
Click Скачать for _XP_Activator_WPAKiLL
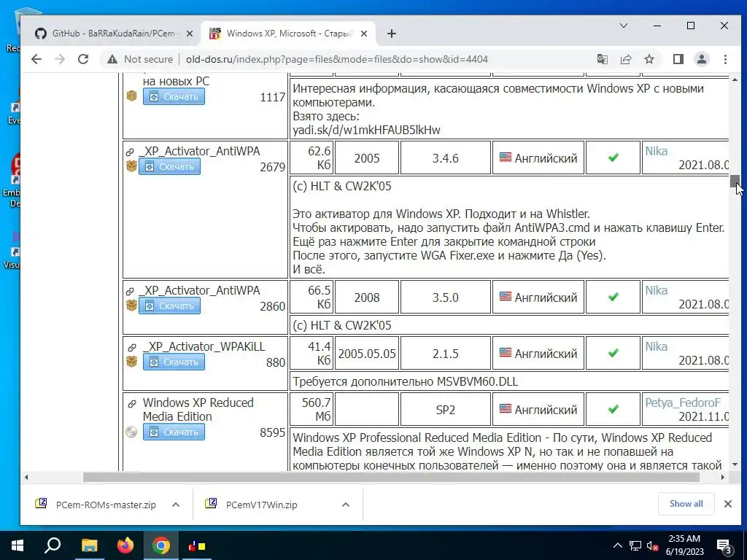coord(174,362)
